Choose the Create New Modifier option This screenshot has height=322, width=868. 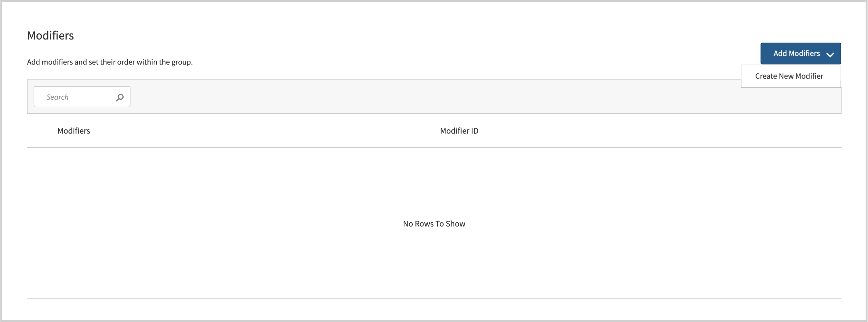(x=789, y=76)
